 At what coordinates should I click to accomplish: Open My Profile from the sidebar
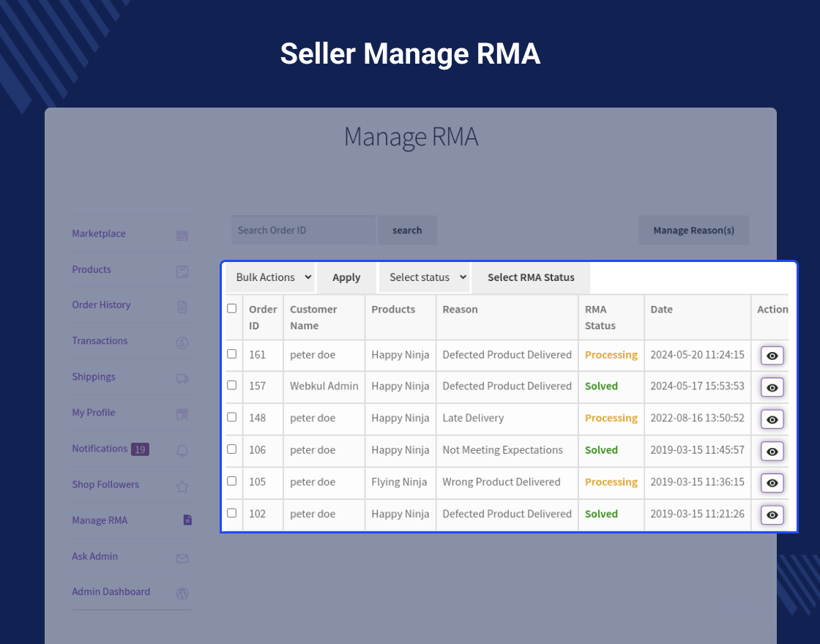coord(93,413)
